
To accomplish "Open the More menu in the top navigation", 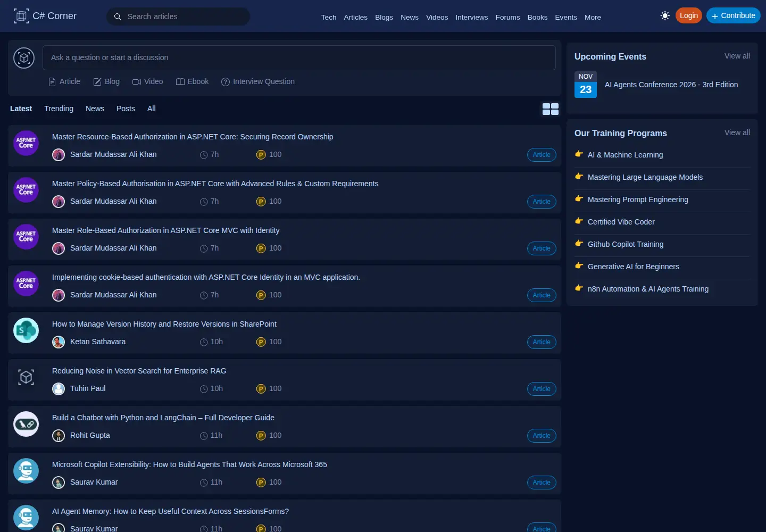I will point(593,17).
